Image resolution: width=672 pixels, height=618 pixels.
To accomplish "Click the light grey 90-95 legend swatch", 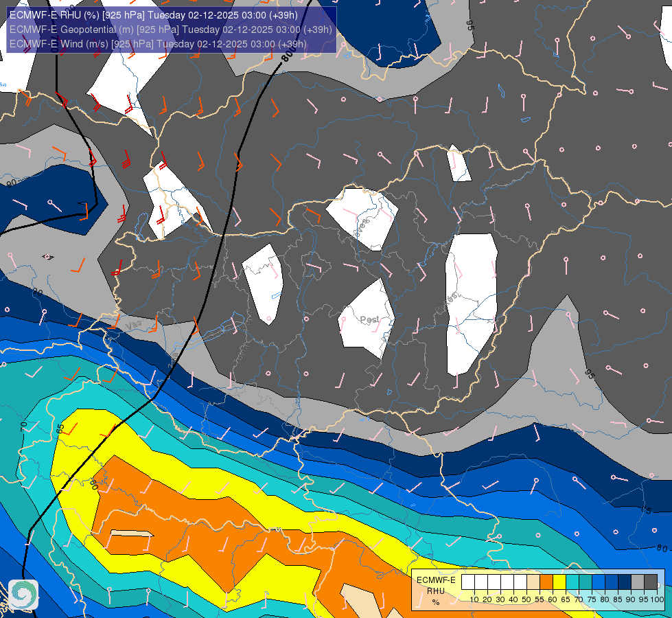I will coord(638,582).
